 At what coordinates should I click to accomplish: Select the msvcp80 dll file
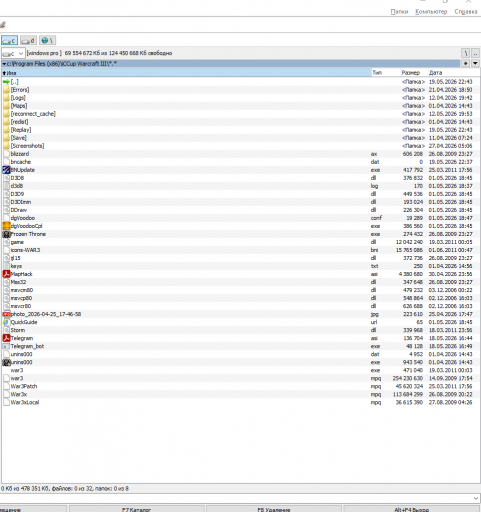(x=240, y=298)
